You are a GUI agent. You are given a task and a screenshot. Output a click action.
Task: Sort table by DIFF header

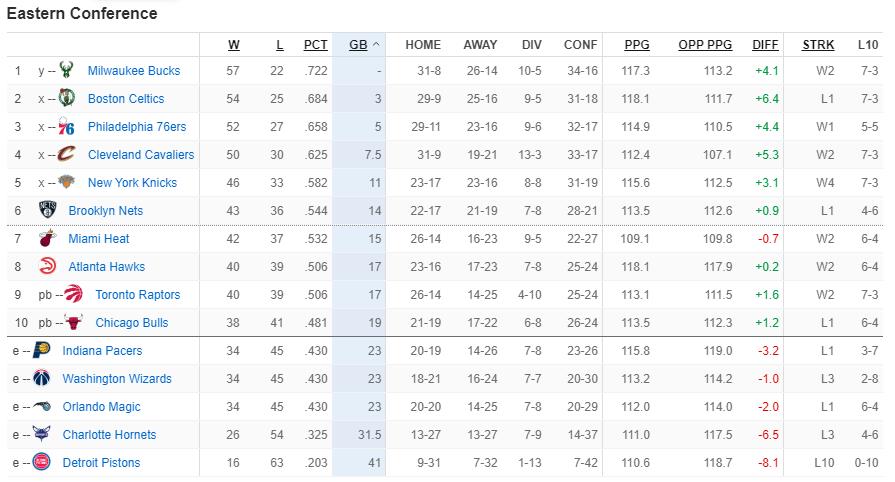point(765,45)
